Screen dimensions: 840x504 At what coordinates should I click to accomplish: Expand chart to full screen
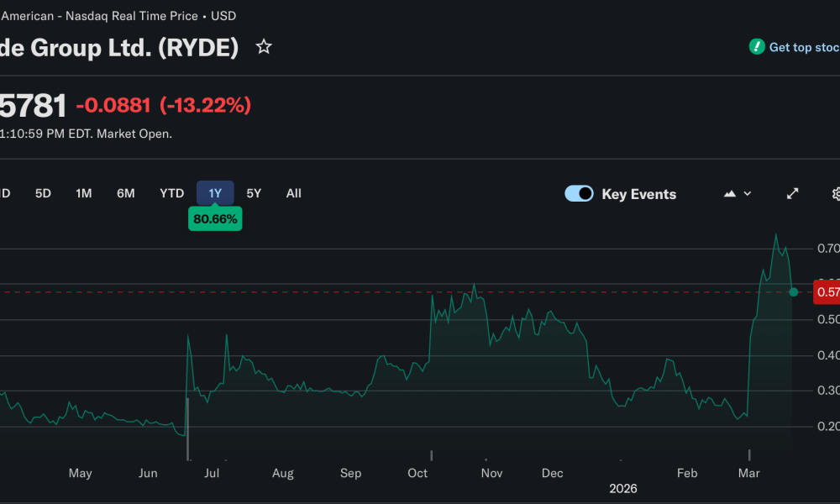pos(792,194)
